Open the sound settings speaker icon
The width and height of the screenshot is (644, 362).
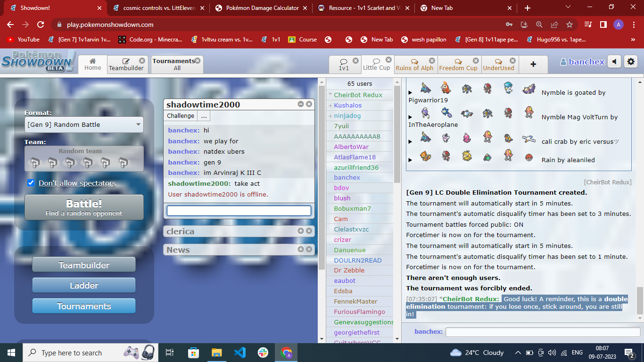point(614,62)
